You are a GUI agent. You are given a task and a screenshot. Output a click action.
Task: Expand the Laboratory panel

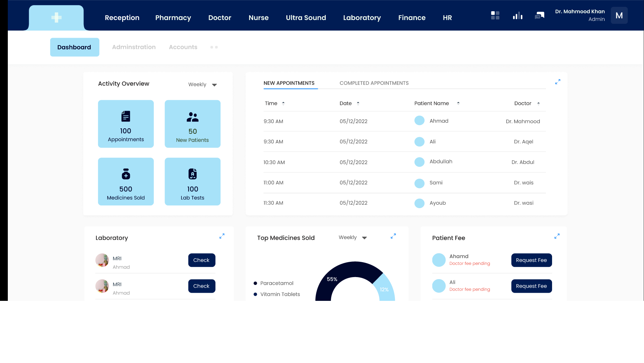point(222,236)
